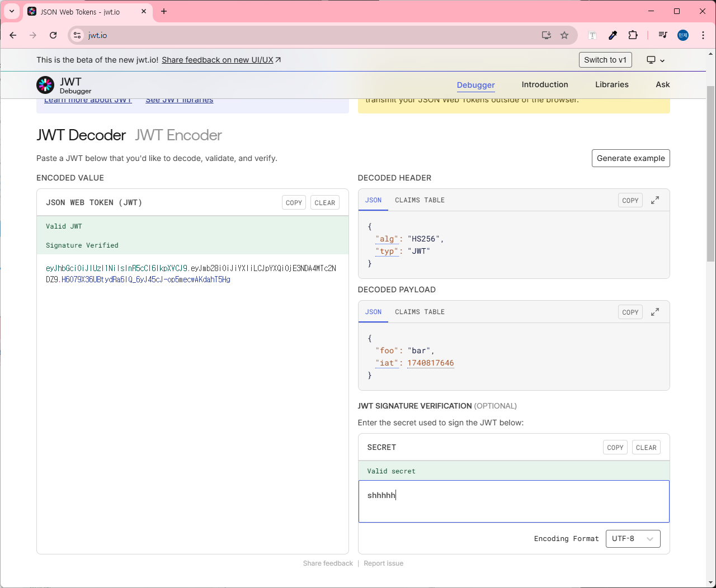Click the "Valid JWT" status text

[x=64, y=226]
